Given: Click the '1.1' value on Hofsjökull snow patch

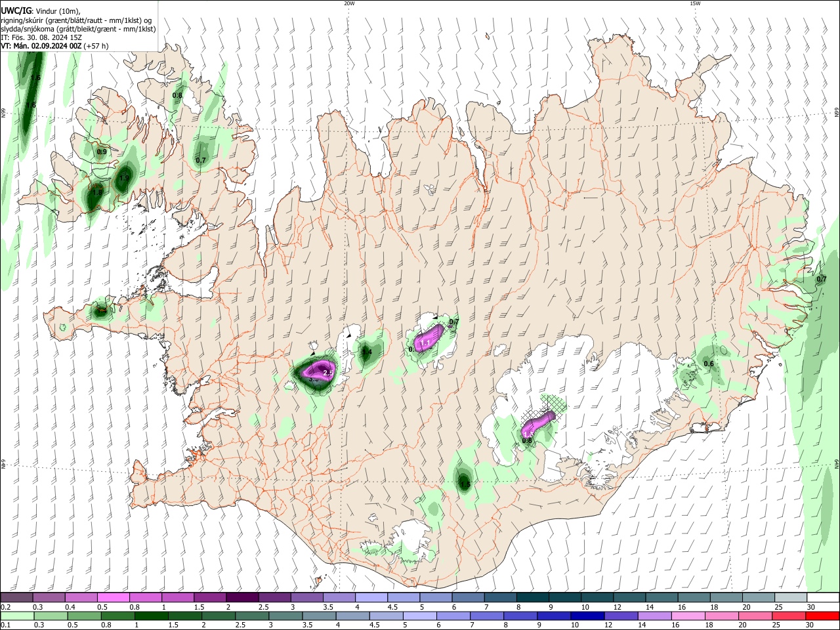Looking at the screenshot, I should [x=425, y=343].
